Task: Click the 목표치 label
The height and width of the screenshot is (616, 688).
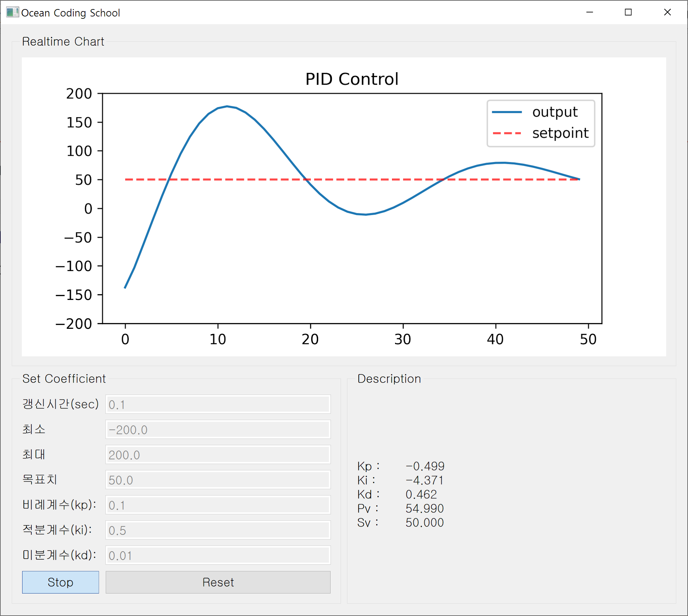Action: (40, 480)
